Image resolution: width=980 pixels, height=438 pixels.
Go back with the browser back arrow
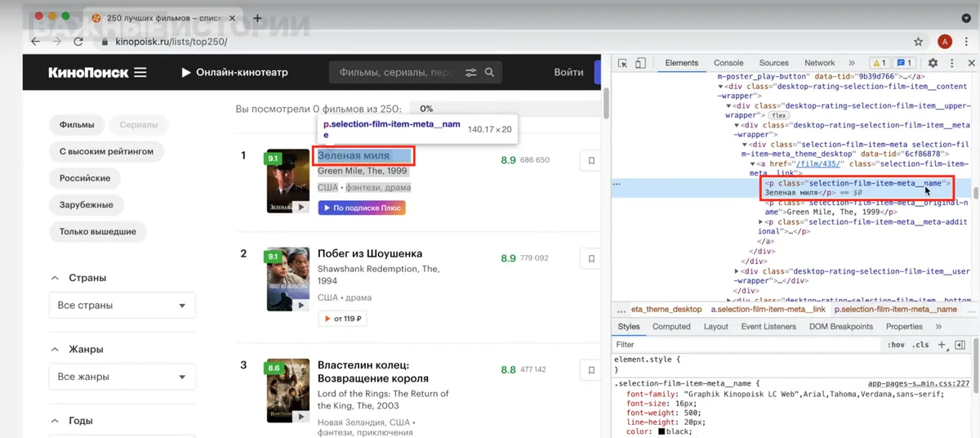click(36, 42)
